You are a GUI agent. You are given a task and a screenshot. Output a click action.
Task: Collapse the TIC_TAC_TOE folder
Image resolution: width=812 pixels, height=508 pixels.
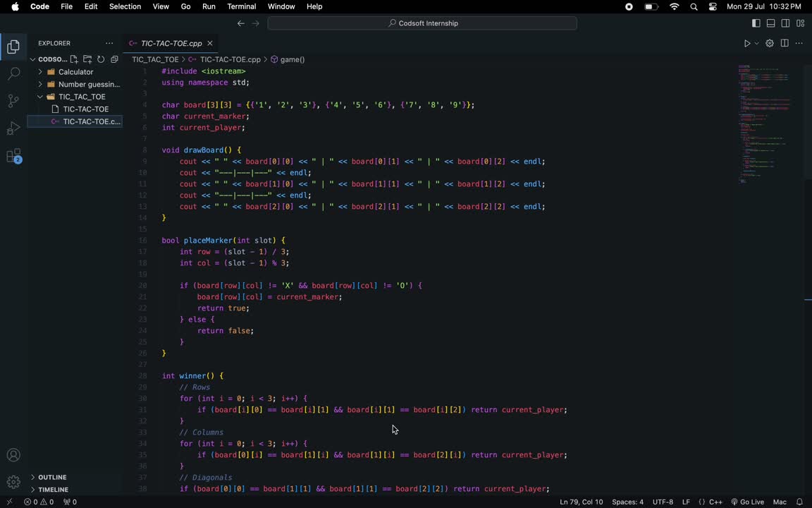tap(82, 97)
